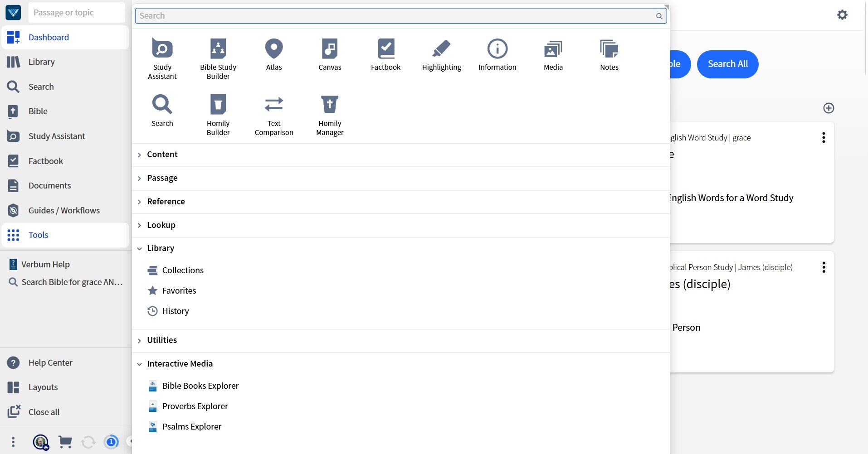
Task: Open Search from sidebar
Action: (x=65, y=87)
